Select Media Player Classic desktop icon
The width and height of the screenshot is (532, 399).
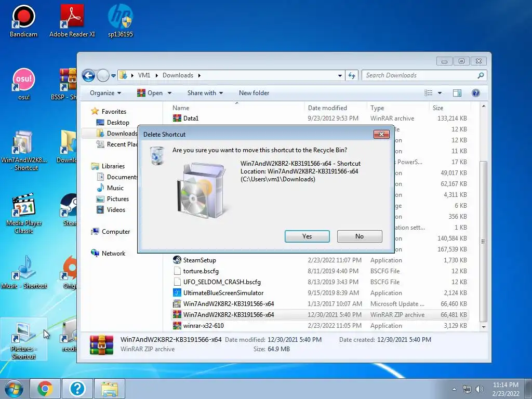click(23, 214)
